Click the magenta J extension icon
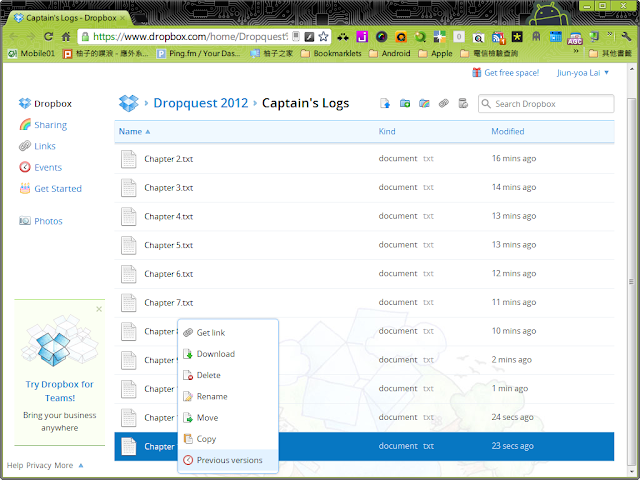640x480 pixels. (x=362, y=37)
